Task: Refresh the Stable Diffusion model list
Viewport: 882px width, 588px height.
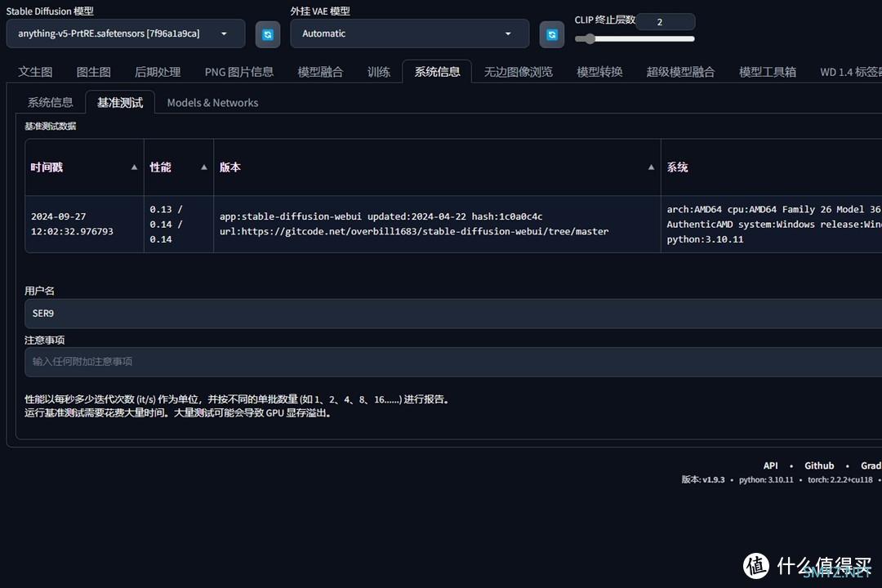Action: point(268,34)
